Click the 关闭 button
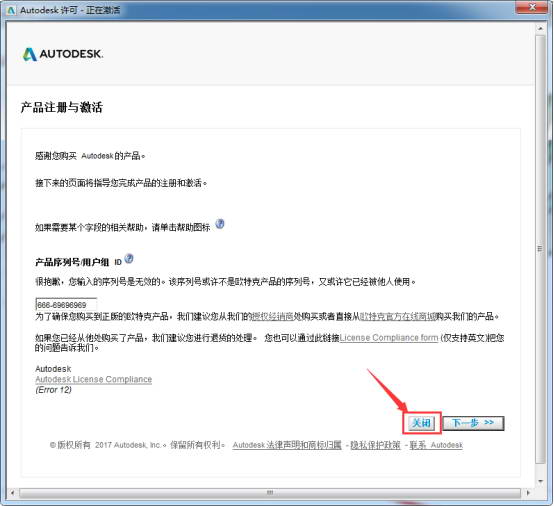Screen dimensions: 554x506 (x=422, y=423)
